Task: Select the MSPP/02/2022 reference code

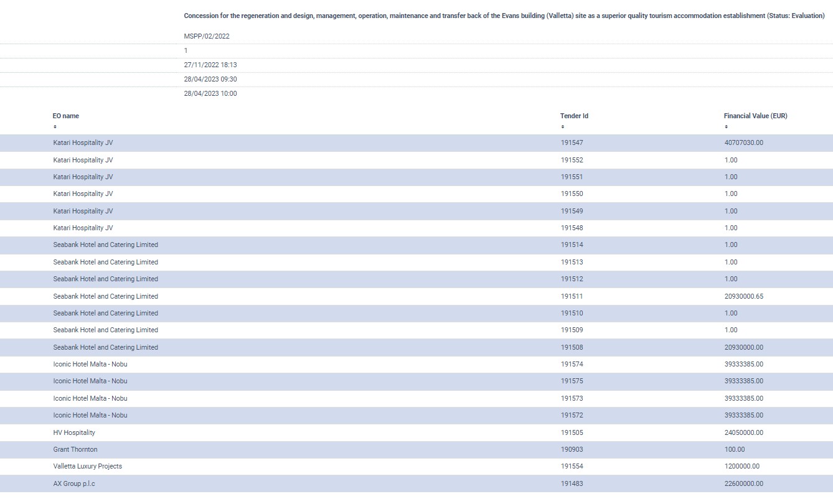Action: [x=207, y=36]
